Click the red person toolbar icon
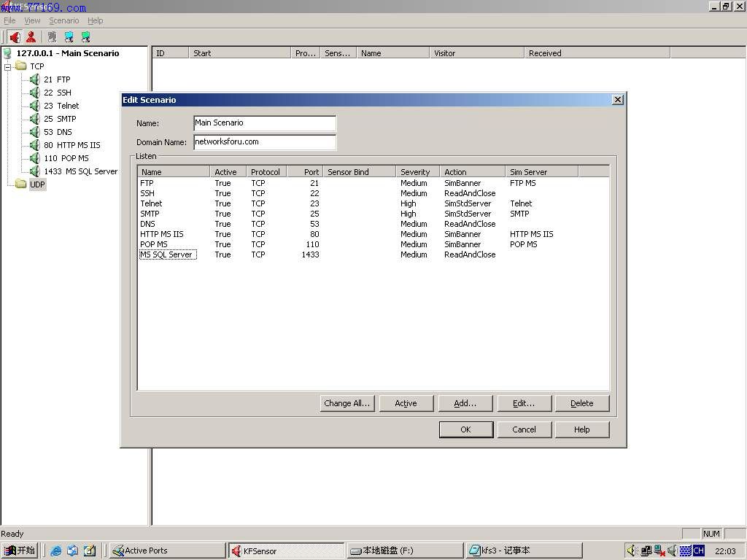The width and height of the screenshot is (747, 560). point(31,36)
